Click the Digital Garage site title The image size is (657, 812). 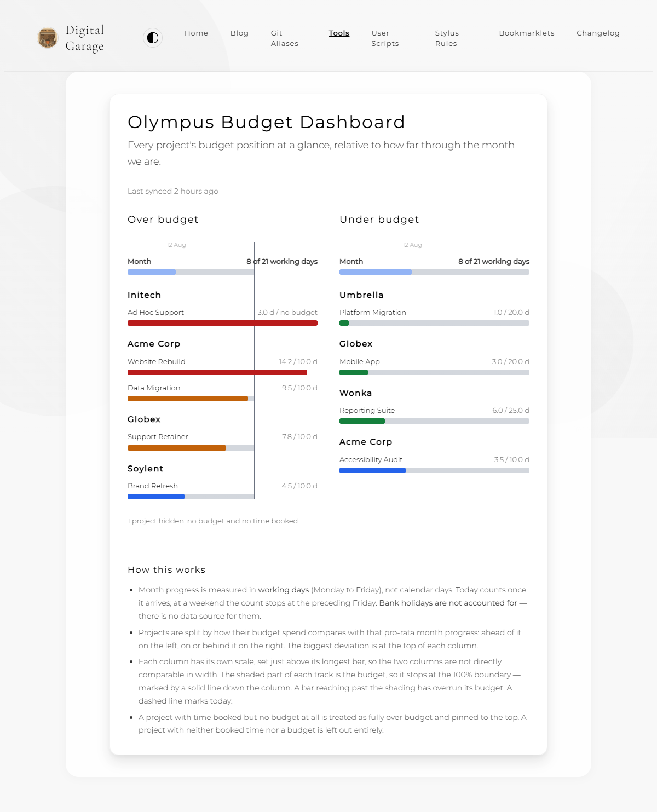pos(84,38)
